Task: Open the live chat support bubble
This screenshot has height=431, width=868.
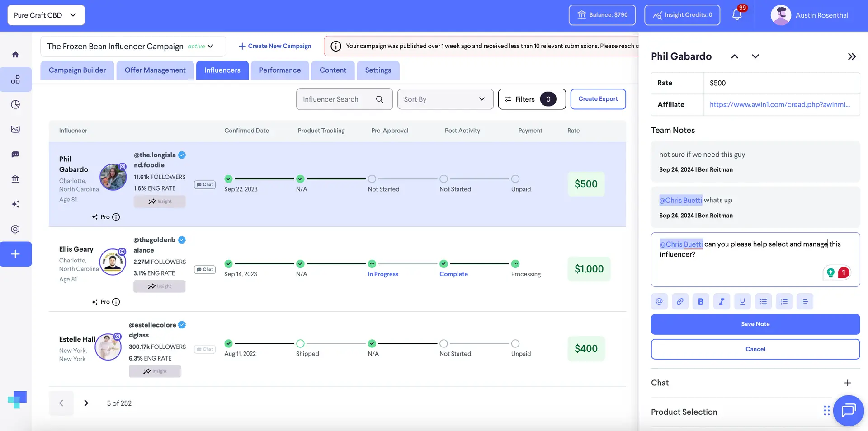Action: coord(848,411)
